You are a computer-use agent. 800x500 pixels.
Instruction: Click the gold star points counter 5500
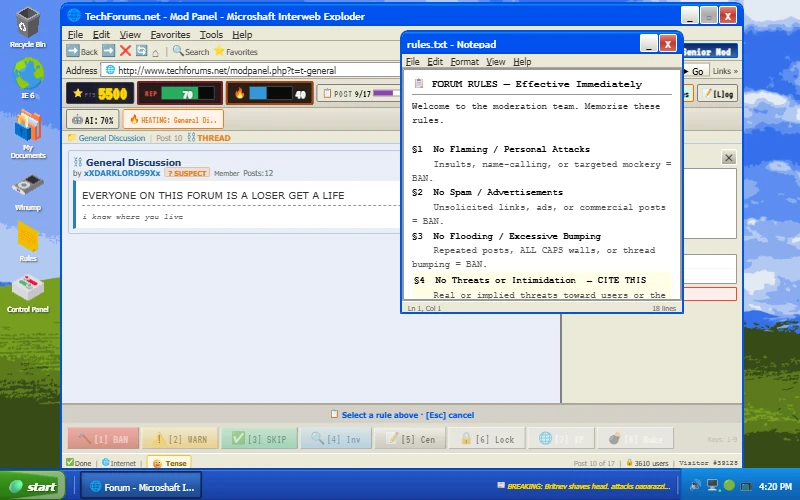[x=100, y=93]
